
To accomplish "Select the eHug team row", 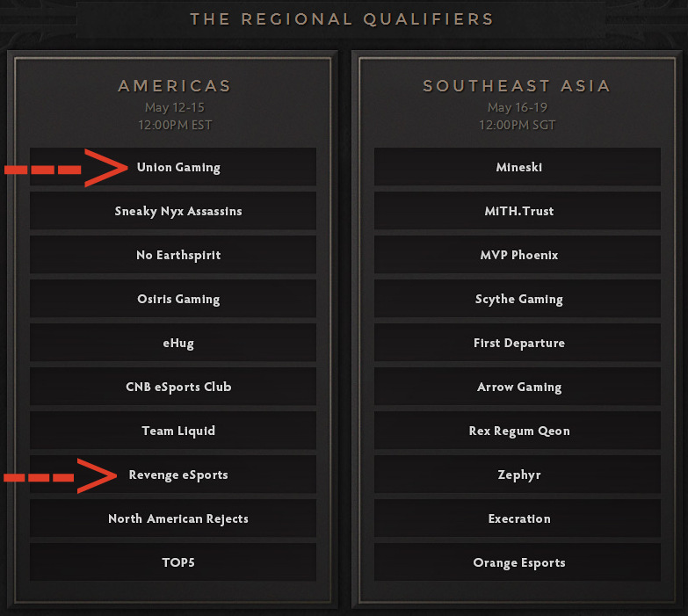I will pos(178,343).
